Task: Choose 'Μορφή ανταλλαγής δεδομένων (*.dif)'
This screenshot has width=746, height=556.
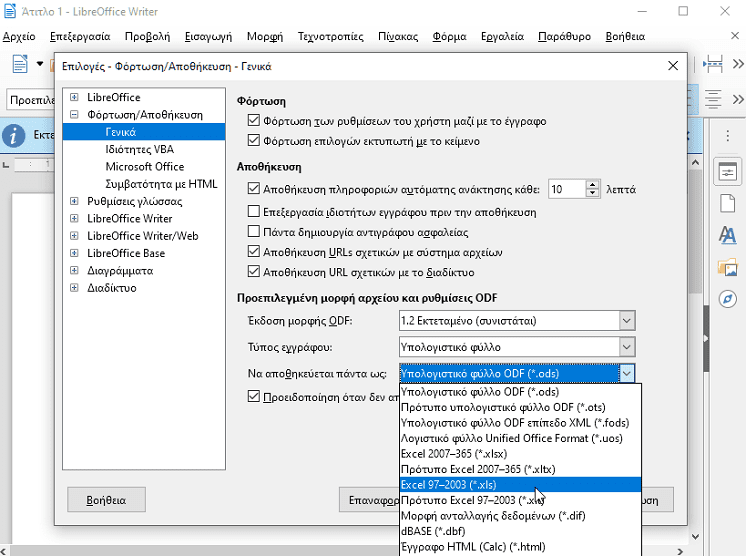Action: click(520, 516)
